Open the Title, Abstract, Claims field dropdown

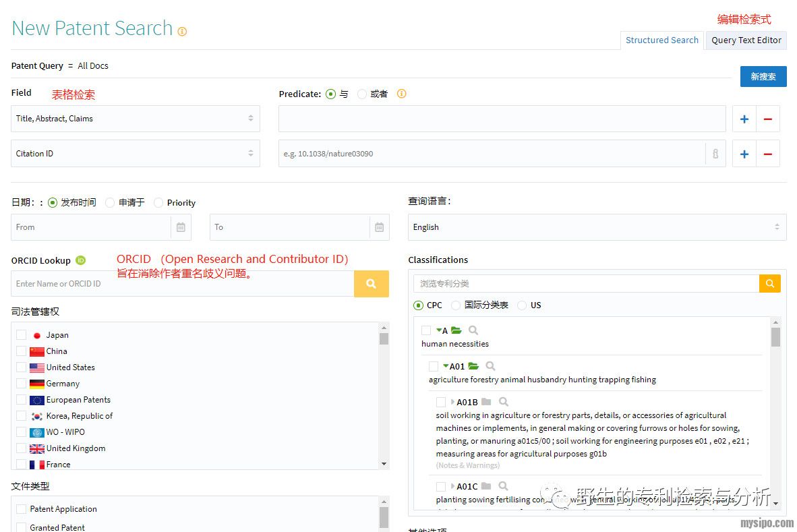click(136, 119)
